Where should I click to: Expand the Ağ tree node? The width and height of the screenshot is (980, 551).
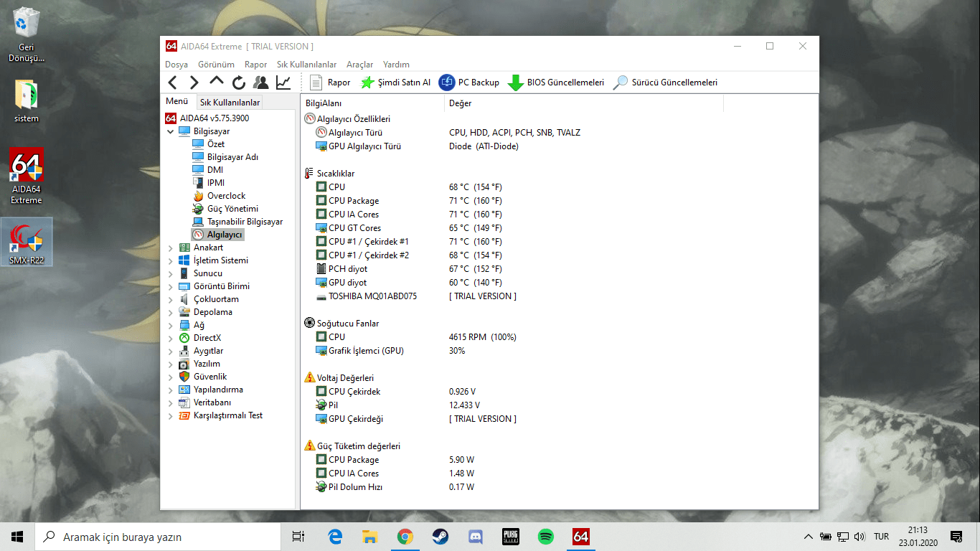click(x=170, y=325)
